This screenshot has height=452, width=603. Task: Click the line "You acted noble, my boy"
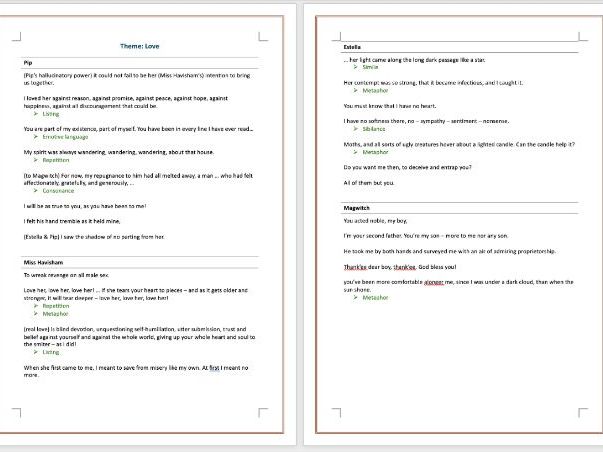(x=381, y=220)
